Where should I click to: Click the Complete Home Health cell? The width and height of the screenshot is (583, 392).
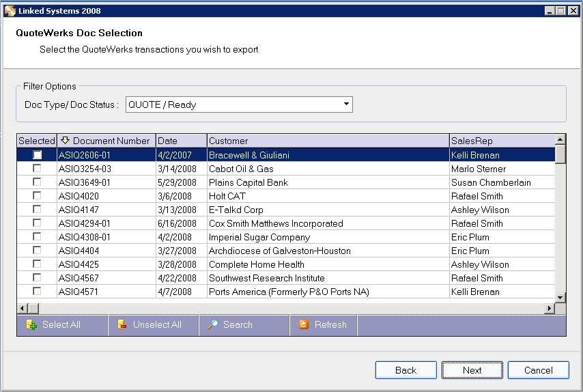point(328,264)
